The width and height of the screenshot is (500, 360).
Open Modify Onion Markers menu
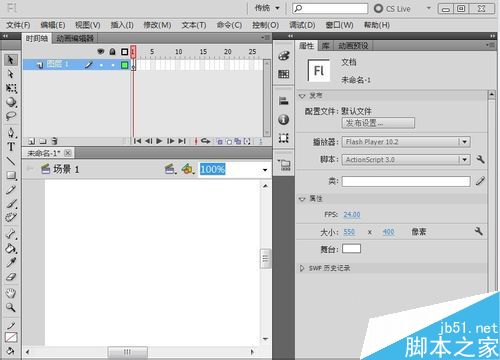point(247,142)
